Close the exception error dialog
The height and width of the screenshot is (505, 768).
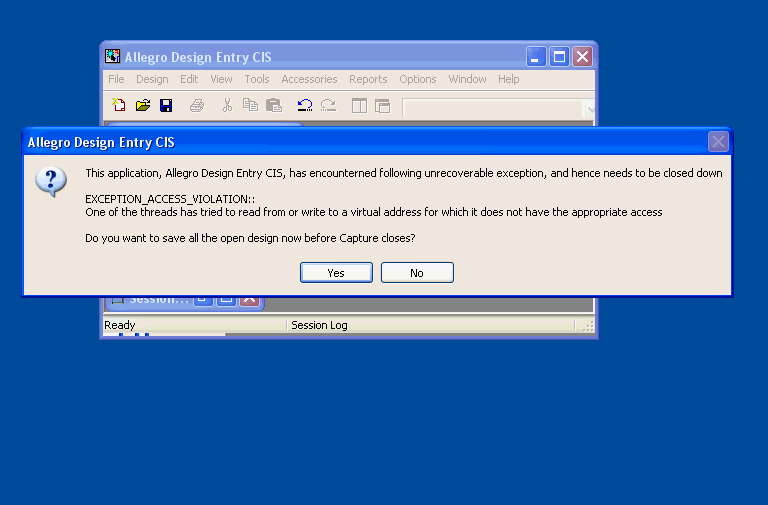[718, 142]
